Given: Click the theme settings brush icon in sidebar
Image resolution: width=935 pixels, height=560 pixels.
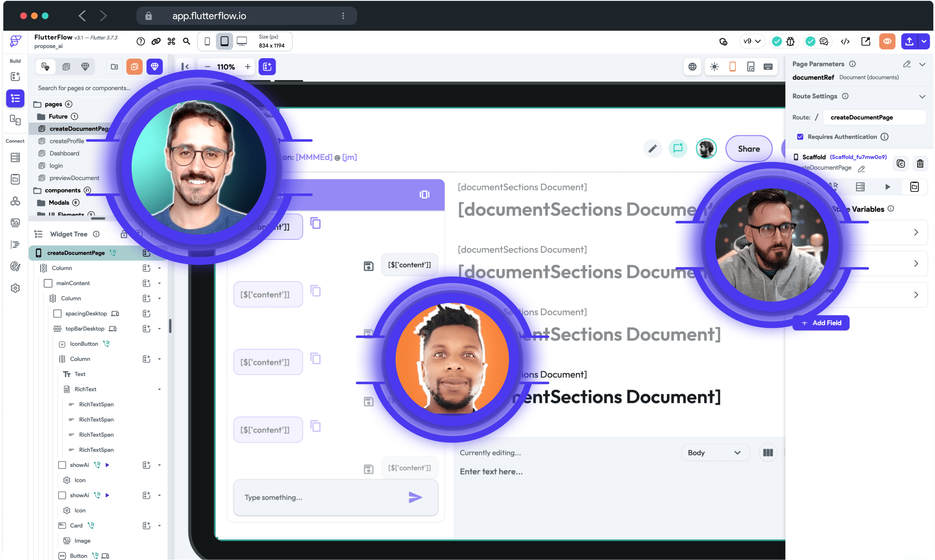Looking at the screenshot, I should (x=15, y=266).
